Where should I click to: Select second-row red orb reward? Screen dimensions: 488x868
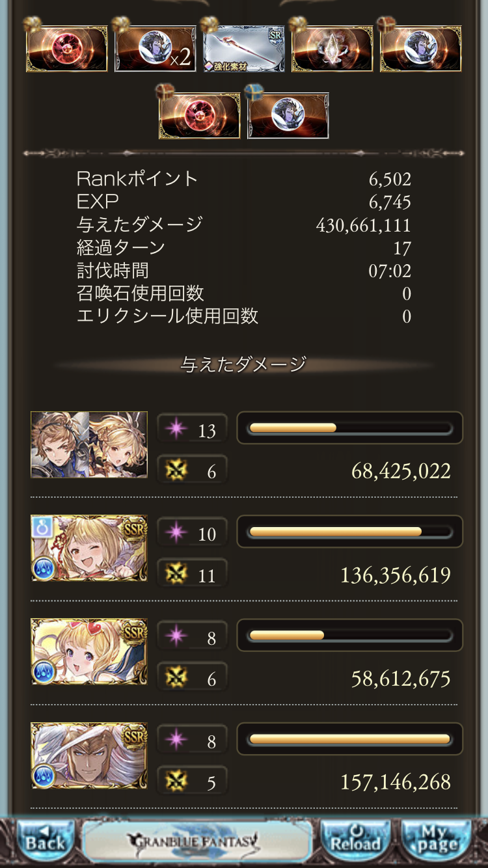click(x=199, y=116)
